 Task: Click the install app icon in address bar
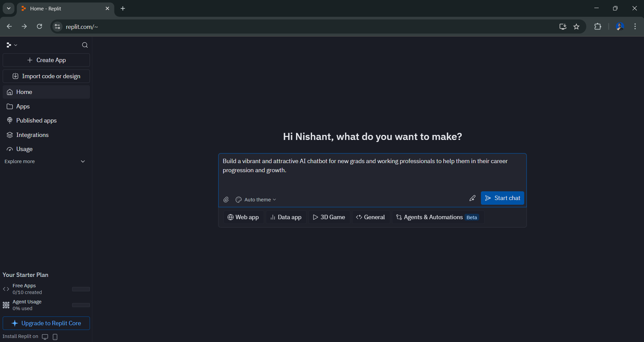pyautogui.click(x=563, y=27)
